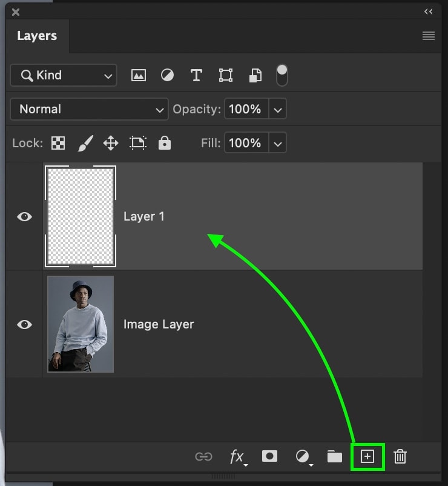Image resolution: width=448 pixels, height=486 pixels.
Task: Click the new group folder icon
Action: point(335,456)
